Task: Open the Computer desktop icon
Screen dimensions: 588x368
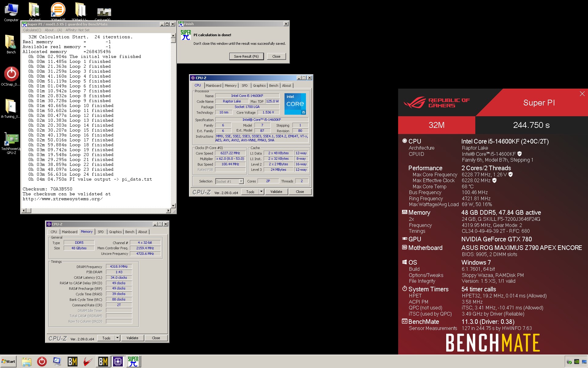Action: point(11,12)
